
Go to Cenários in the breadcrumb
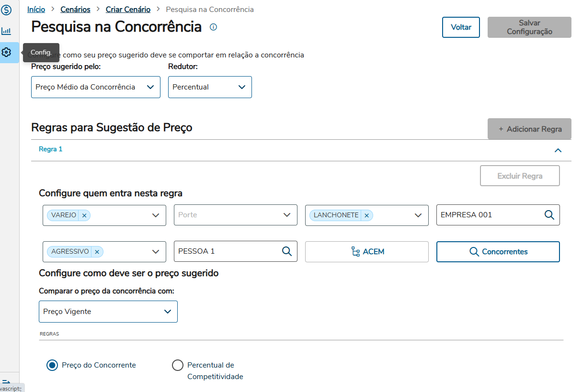75,10
